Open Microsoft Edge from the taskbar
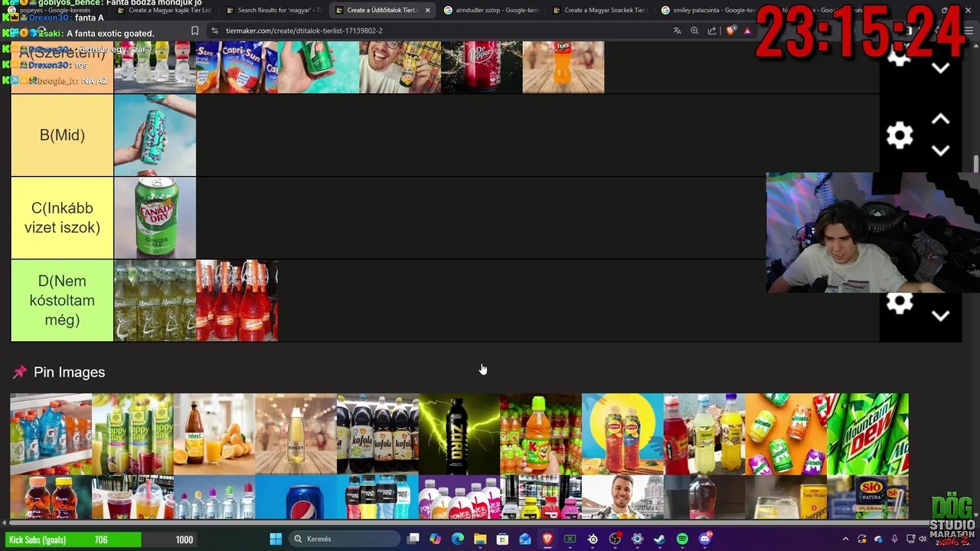The width and height of the screenshot is (980, 551). 458,539
